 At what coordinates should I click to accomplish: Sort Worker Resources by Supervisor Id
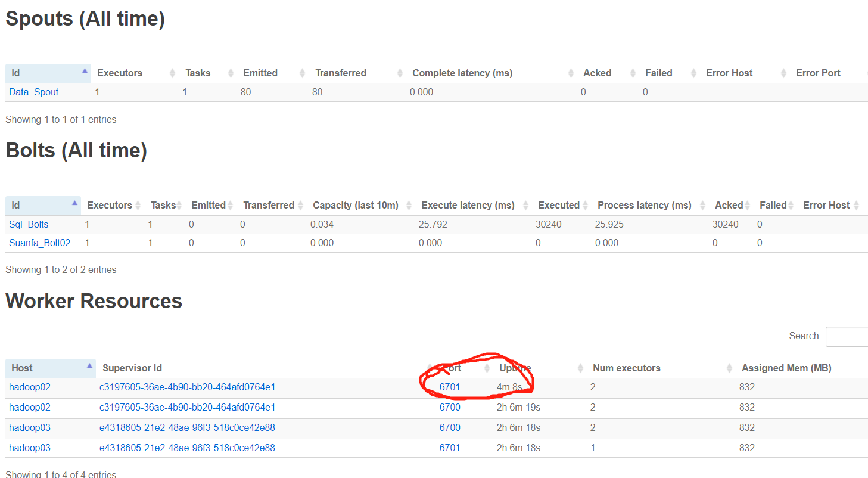point(266,368)
